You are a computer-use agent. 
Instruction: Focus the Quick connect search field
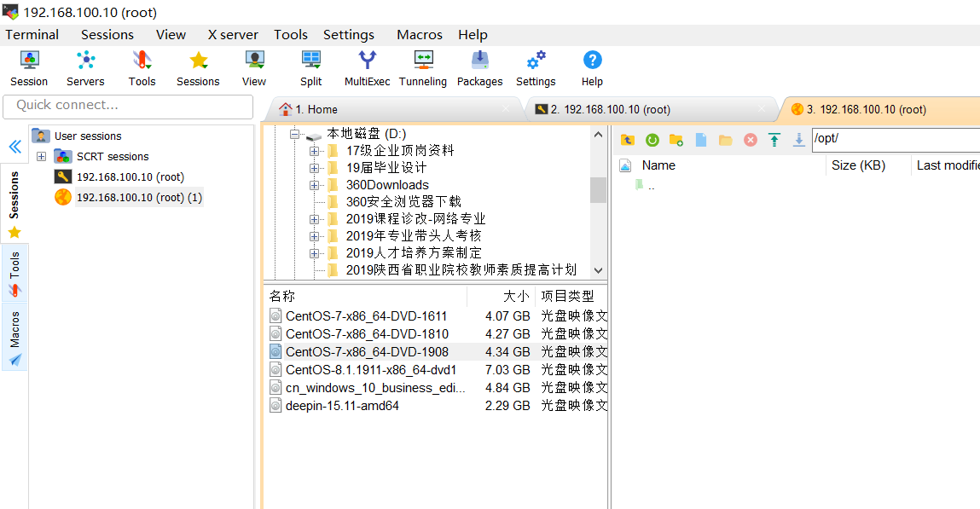click(128, 106)
